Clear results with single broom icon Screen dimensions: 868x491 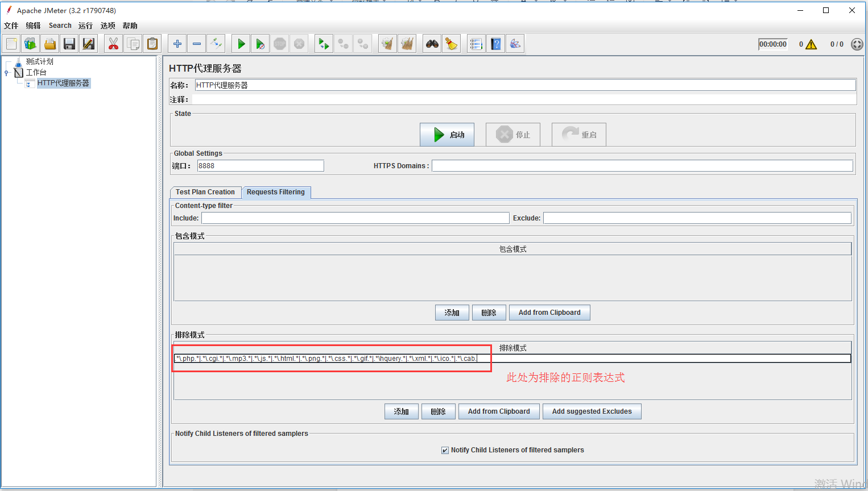pyautogui.click(x=388, y=44)
